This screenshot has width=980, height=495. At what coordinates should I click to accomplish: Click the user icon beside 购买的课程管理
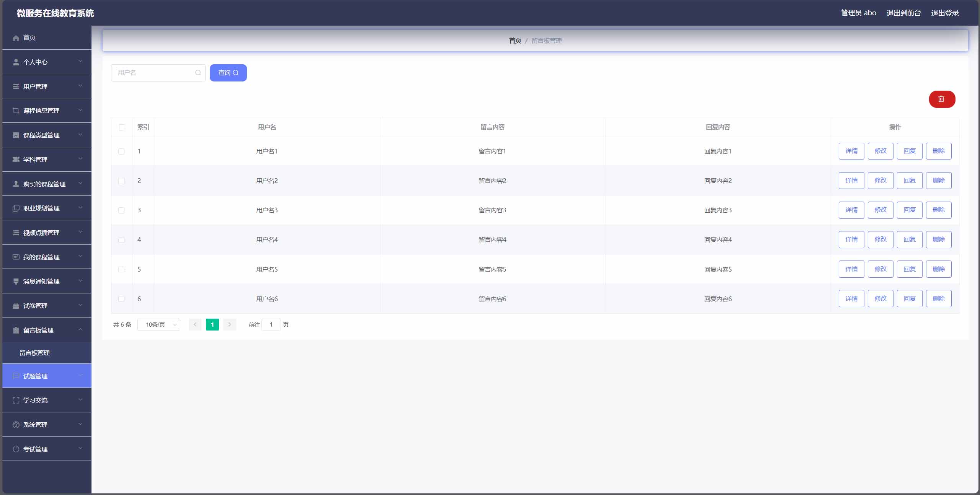point(16,184)
